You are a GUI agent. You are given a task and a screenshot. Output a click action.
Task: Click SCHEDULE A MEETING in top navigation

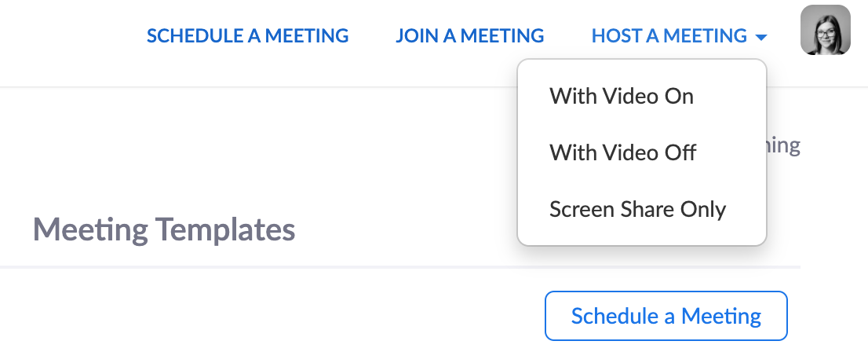click(247, 36)
